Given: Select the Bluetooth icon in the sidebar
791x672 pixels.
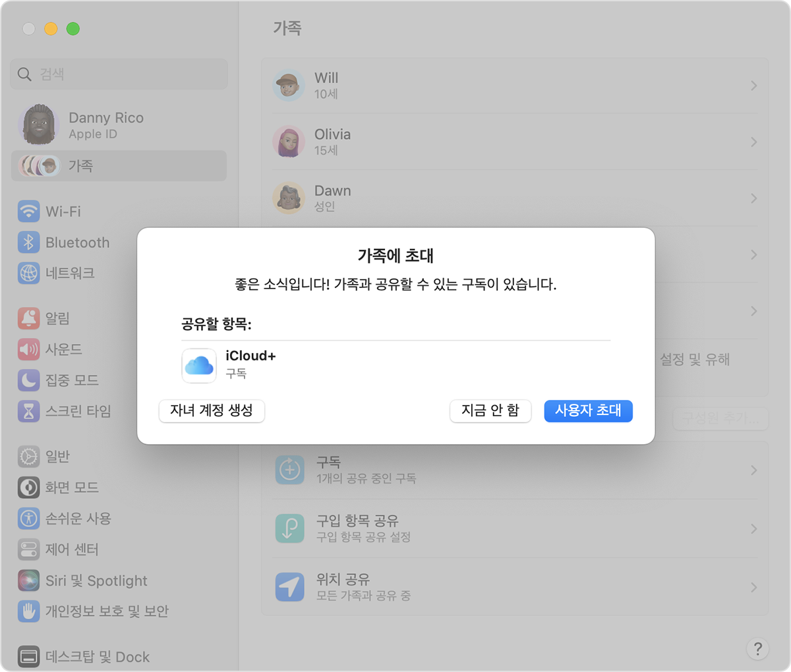Looking at the screenshot, I should tap(29, 242).
